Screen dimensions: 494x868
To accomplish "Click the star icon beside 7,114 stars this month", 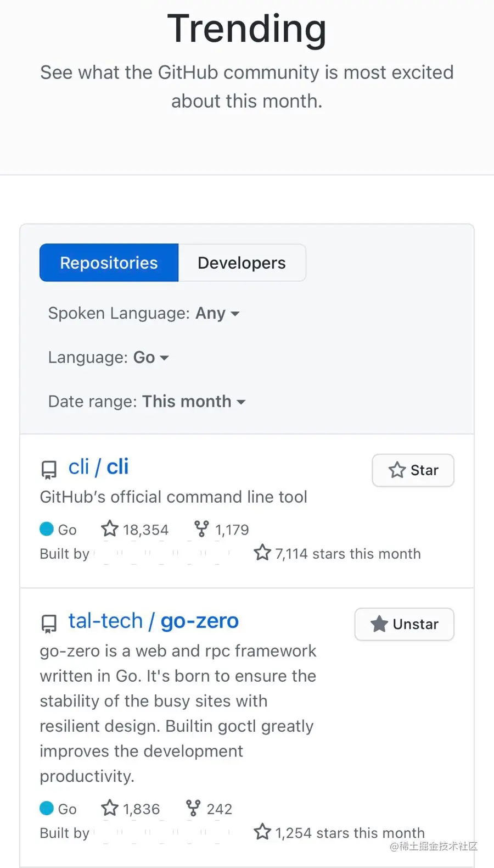I will pos(262,553).
